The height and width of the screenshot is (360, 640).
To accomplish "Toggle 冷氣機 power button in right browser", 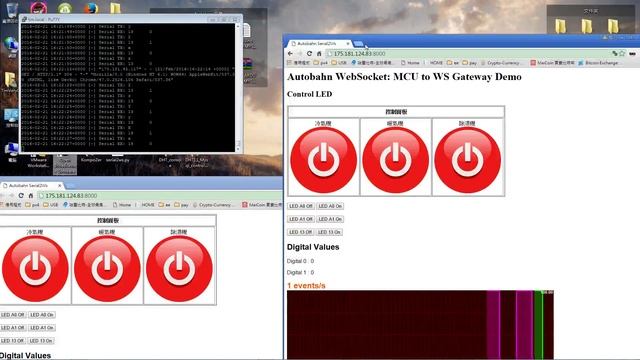I will (323, 160).
